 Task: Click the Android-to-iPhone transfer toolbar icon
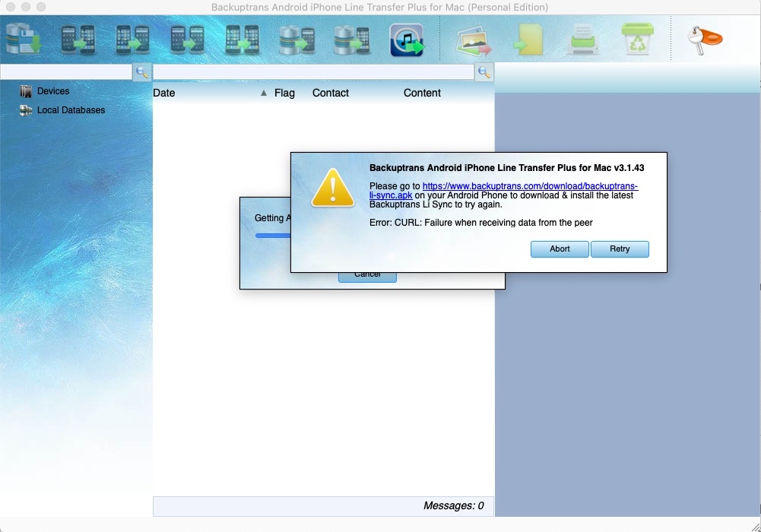pyautogui.click(x=78, y=40)
